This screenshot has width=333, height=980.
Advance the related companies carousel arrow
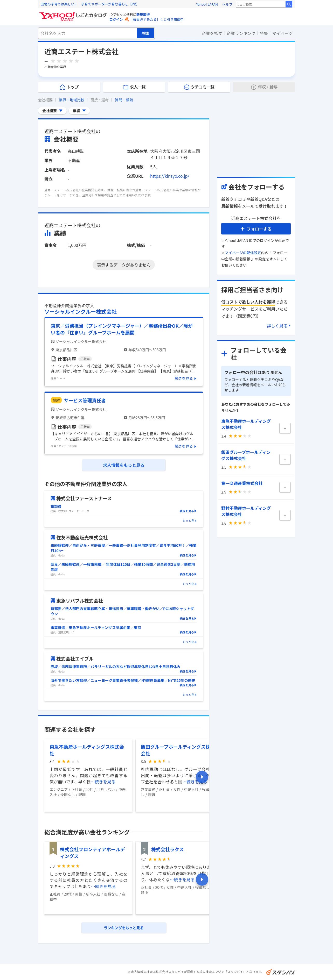(x=202, y=777)
